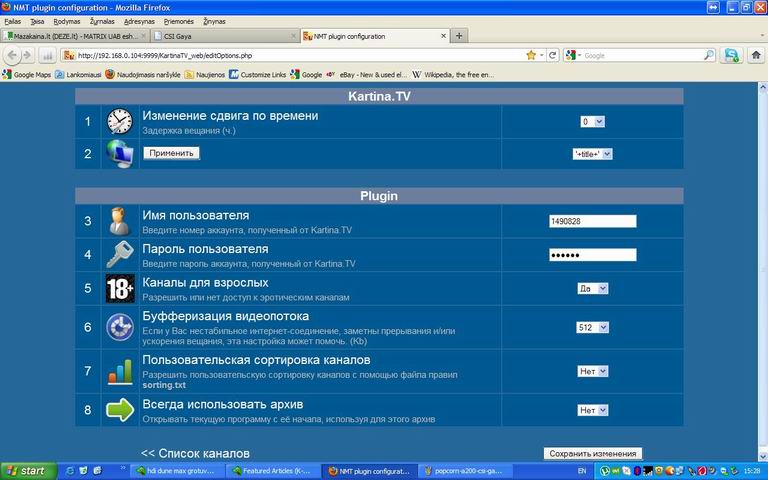Switch to hdi dune max taskbar window
Viewport: 768px width, 480px height.
(x=176, y=471)
